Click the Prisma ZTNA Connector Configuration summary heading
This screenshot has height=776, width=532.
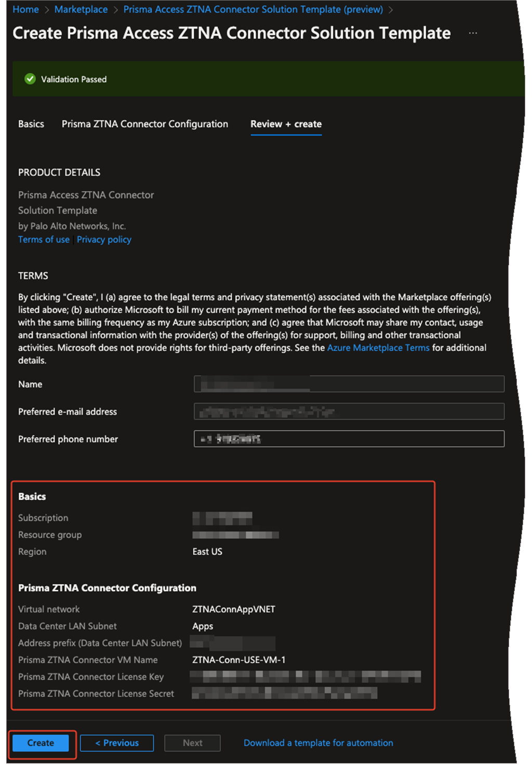(108, 588)
